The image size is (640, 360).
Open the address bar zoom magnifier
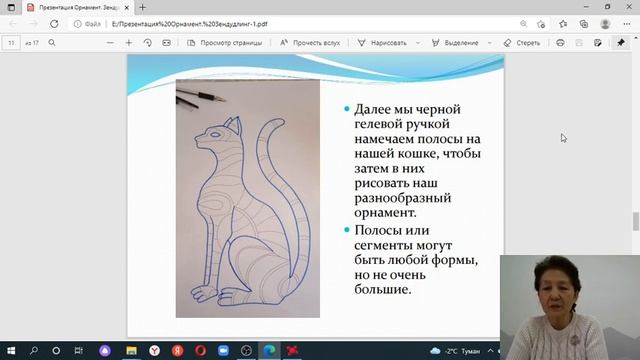[x=523, y=24]
